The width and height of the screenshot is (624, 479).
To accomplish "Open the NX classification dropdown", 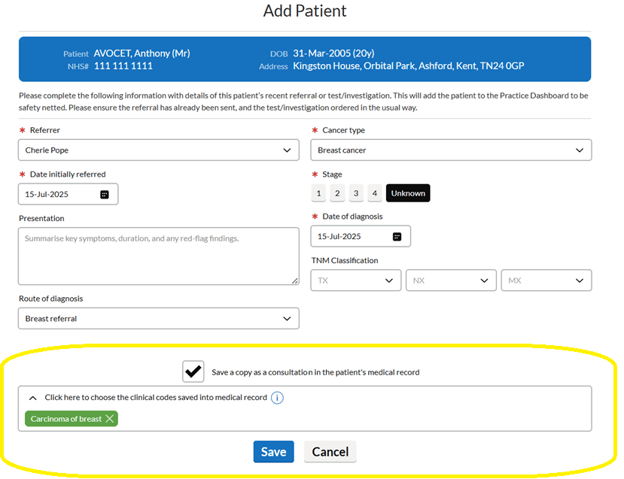I will pyautogui.click(x=451, y=280).
